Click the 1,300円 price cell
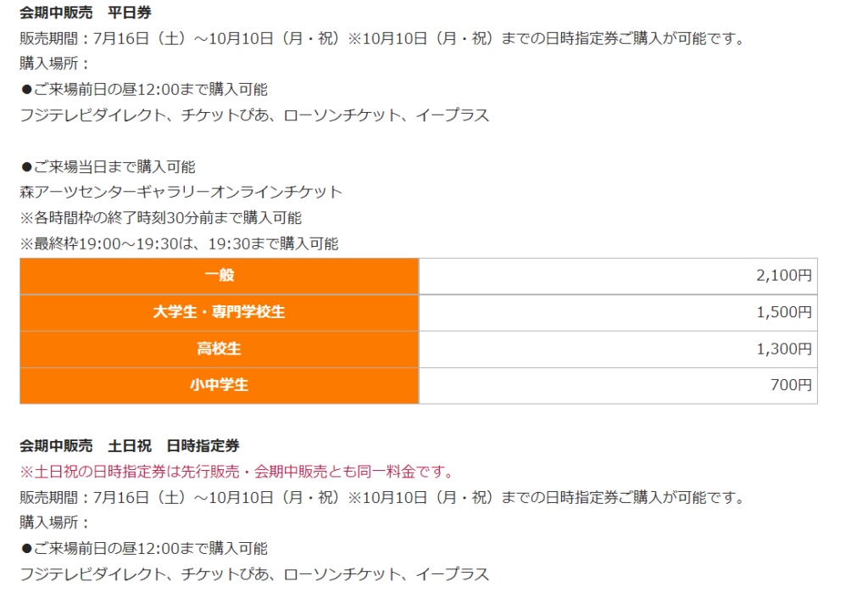The width and height of the screenshot is (868, 604). pos(618,350)
